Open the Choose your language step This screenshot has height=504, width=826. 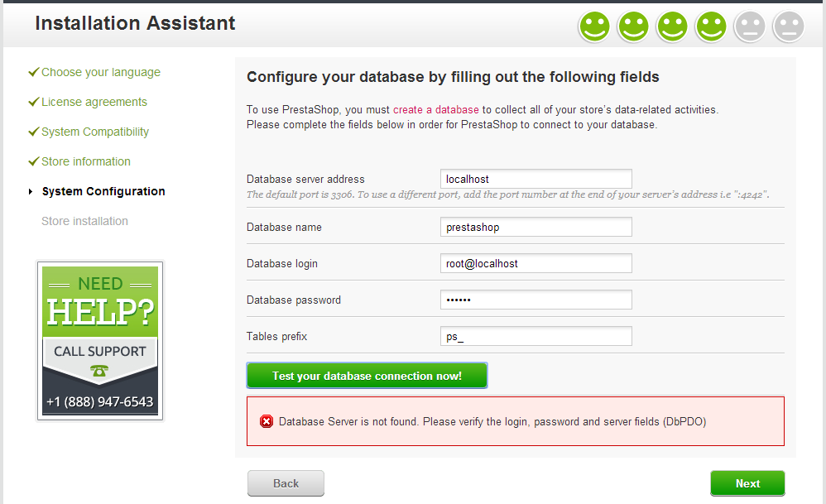(x=101, y=72)
